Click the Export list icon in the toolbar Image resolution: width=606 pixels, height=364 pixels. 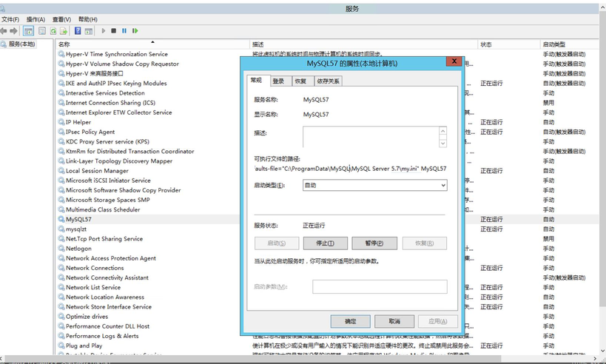(x=64, y=31)
